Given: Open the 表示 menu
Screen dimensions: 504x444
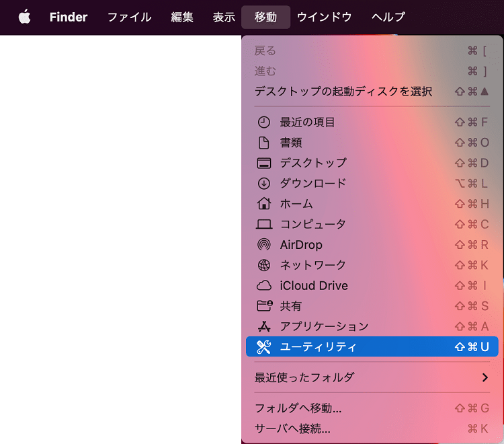Looking at the screenshot, I should tap(224, 17).
